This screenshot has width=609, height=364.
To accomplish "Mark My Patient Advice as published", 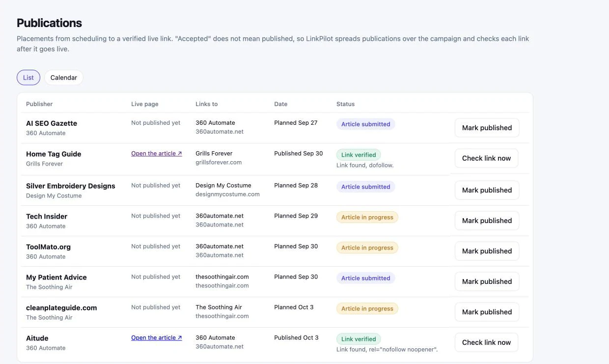I will pos(487,281).
